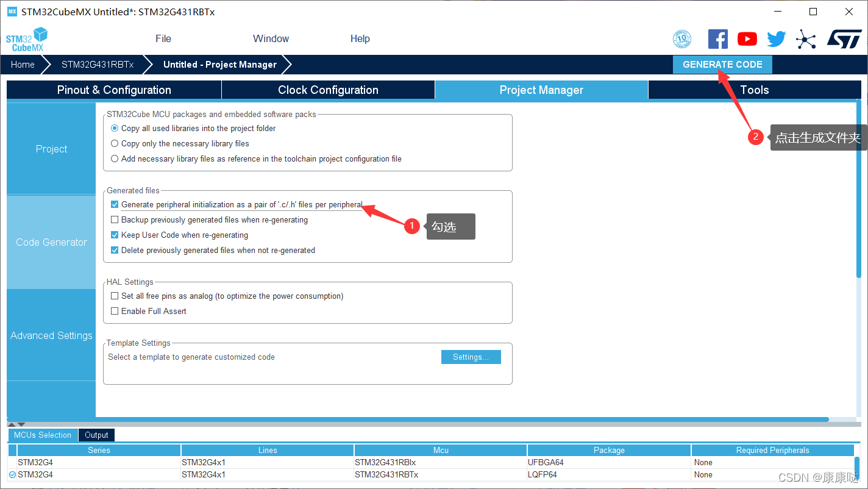The image size is (868, 489).
Task: Switch to Clock Configuration tab
Action: (x=328, y=90)
